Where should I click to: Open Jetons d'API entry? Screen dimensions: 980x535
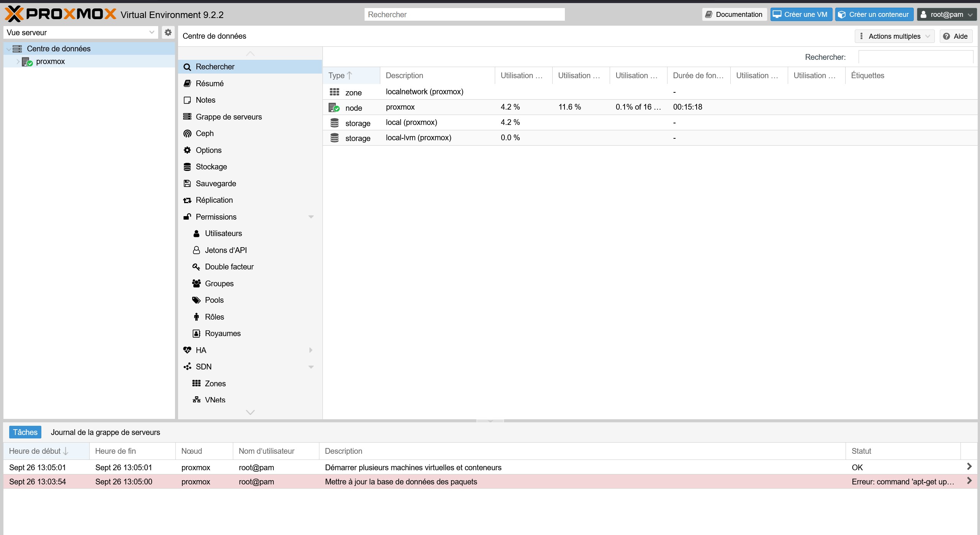point(250,250)
